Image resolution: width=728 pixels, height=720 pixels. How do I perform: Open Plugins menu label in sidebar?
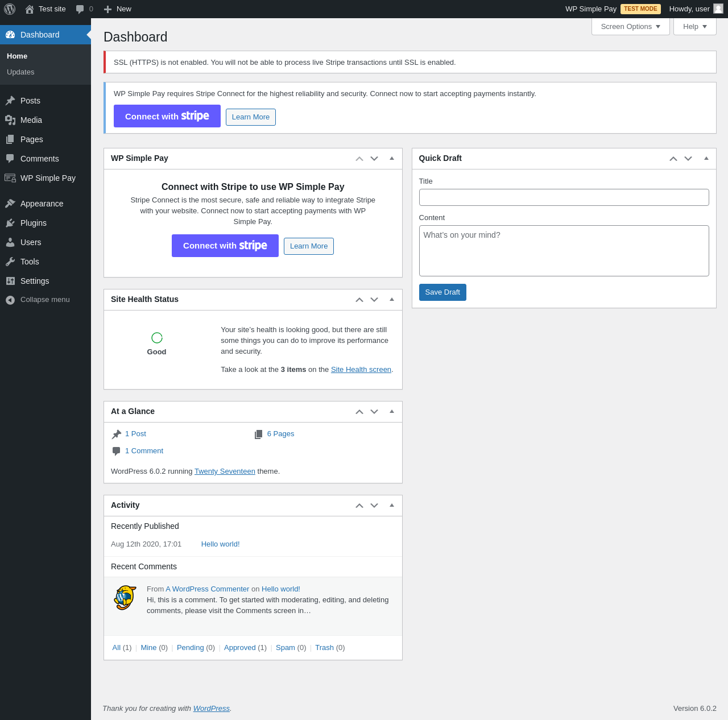click(x=34, y=223)
